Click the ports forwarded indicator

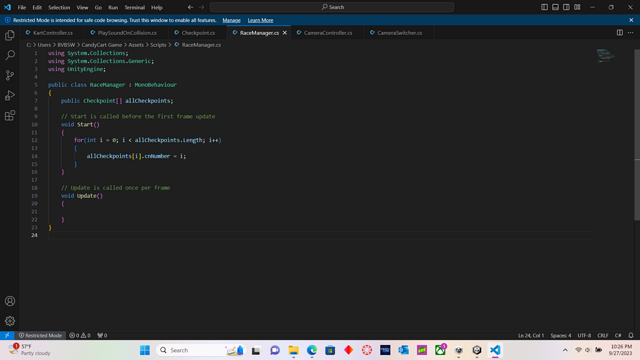coord(102,335)
